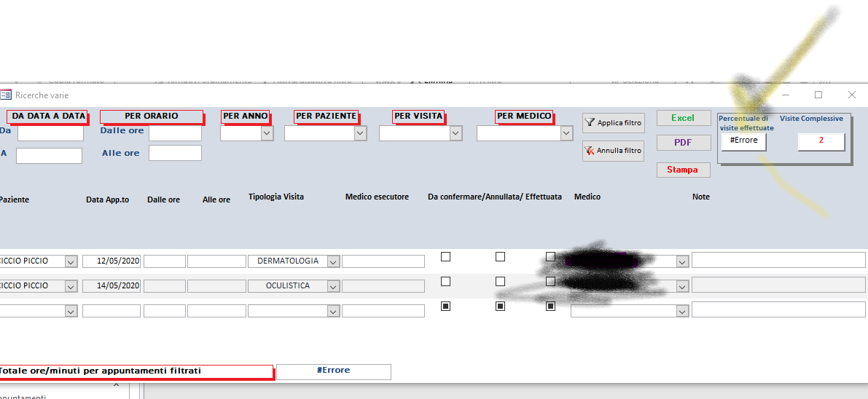Click the PER MEDICO button label
The image size is (868, 399).
pyautogui.click(x=524, y=116)
